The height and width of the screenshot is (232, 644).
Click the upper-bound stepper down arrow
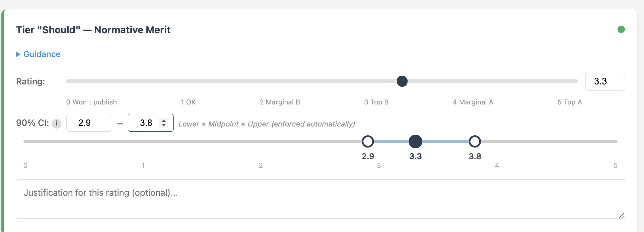tap(164, 126)
